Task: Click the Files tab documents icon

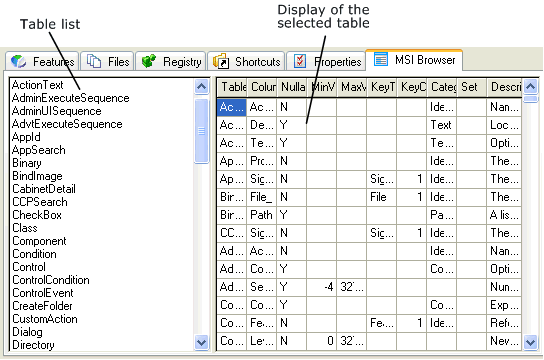Action: pos(94,61)
